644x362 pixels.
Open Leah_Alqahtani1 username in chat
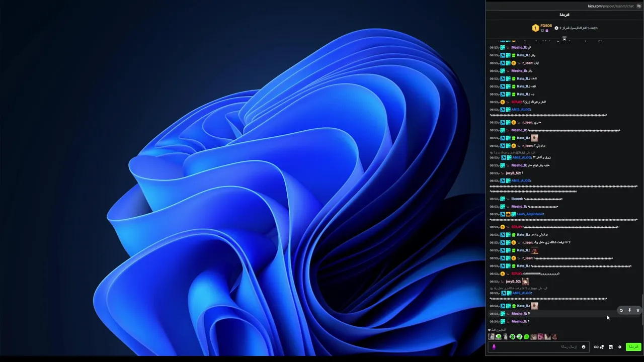click(531, 214)
